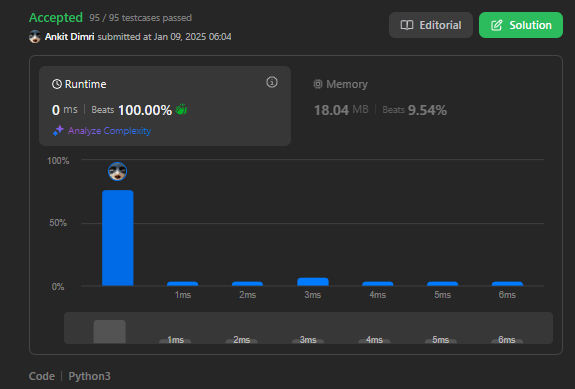575x389 pixels.
Task: Open the green Solution button
Action: (521, 25)
